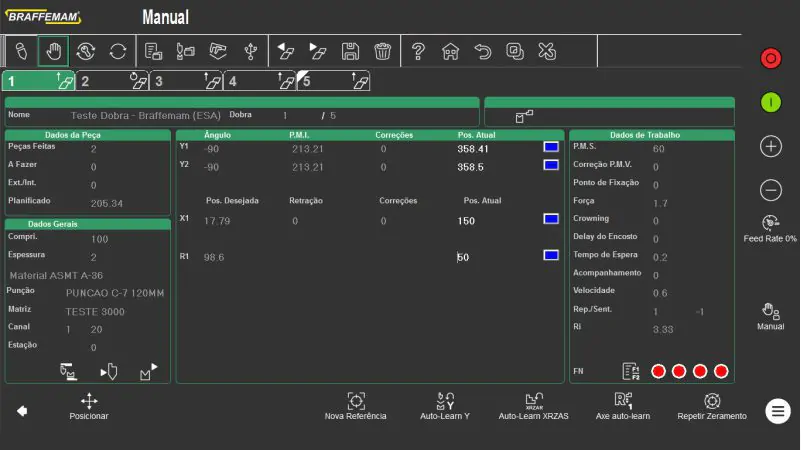This screenshot has height=450, width=801.
Task: Click the punch selection icon under Estação
Action: [x=109, y=371]
